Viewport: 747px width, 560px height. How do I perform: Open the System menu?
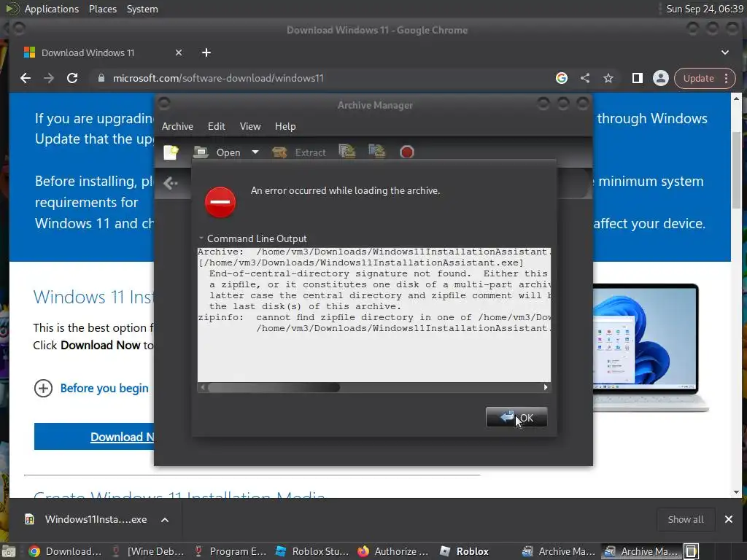[x=142, y=9]
